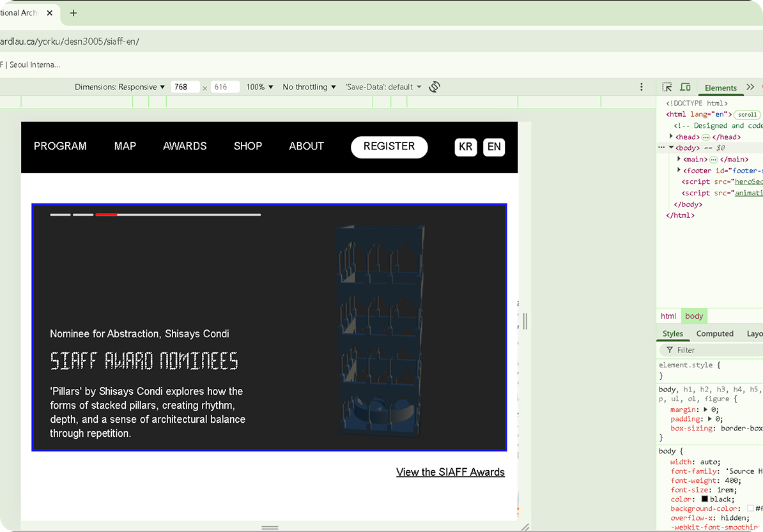The height and width of the screenshot is (532, 763).
Task: Click the ··· marker beside the body node
Action: coord(661,147)
